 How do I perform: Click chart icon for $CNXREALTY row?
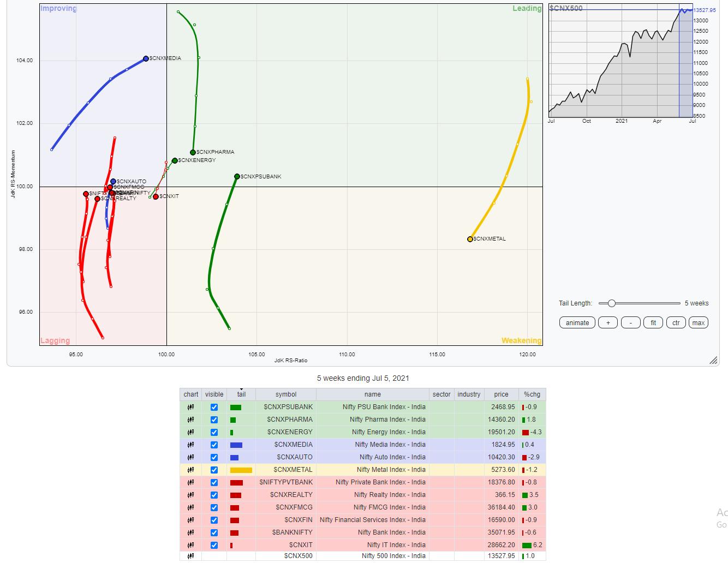tap(191, 495)
